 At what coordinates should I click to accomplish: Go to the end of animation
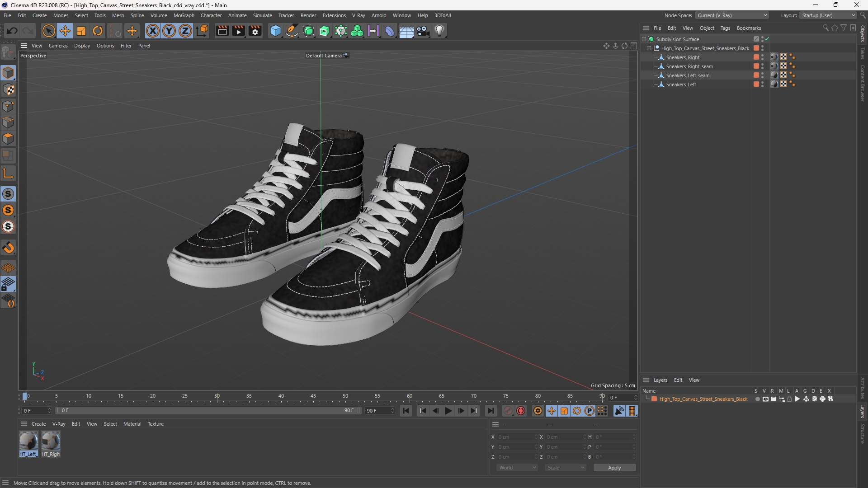click(491, 411)
